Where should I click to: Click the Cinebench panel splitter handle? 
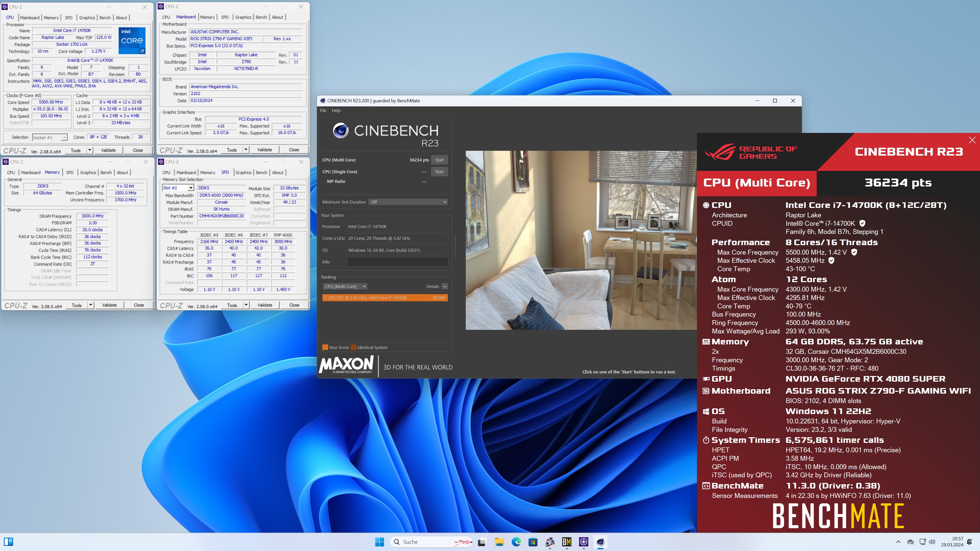coord(455,247)
